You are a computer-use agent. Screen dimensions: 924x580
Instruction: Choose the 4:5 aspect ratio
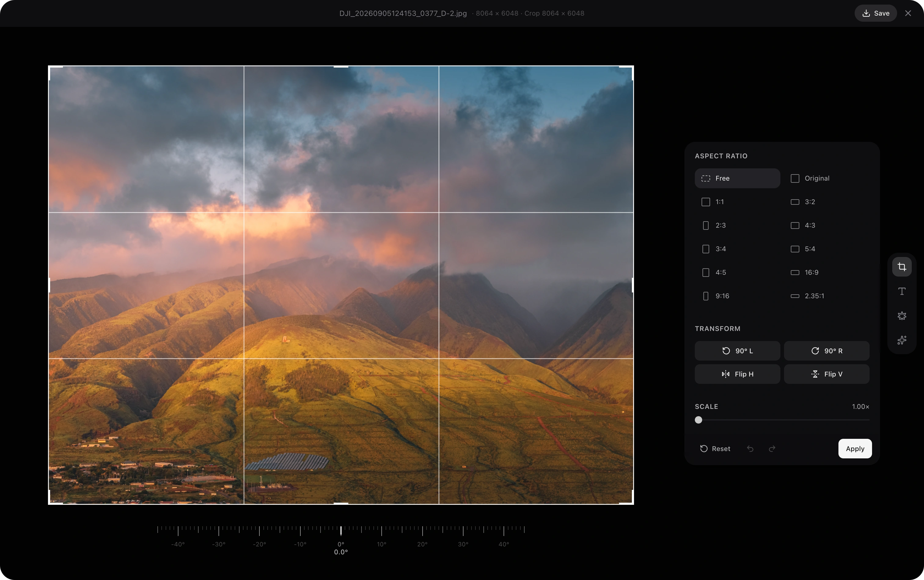pos(737,272)
